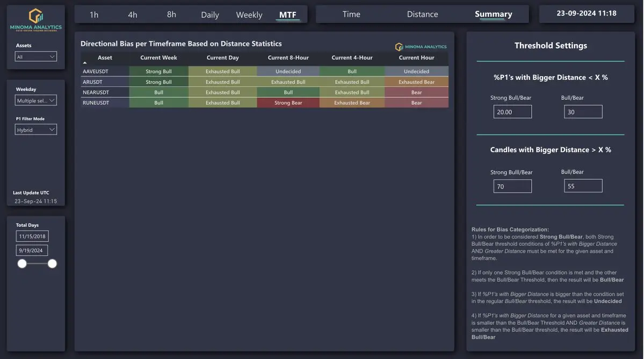Click the left handle of Total Days slider
This screenshot has height=359, width=644.
pyautogui.click(x=22, y=263)
